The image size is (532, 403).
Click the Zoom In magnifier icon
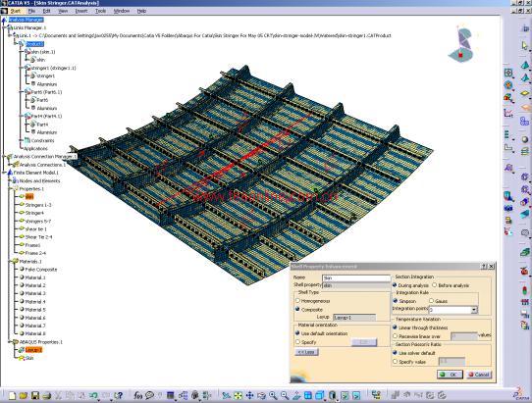click(273, 395)
